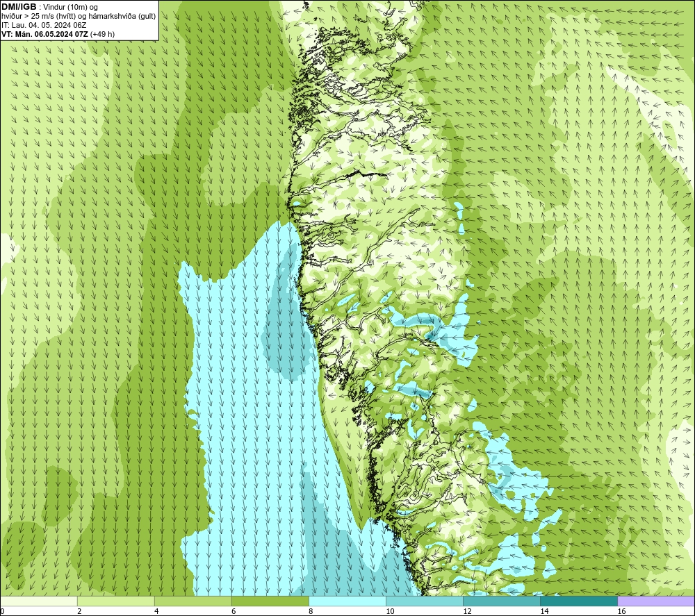Click the legend label '12'
Viewport: 695px width, 616px height.
point(467,611)
